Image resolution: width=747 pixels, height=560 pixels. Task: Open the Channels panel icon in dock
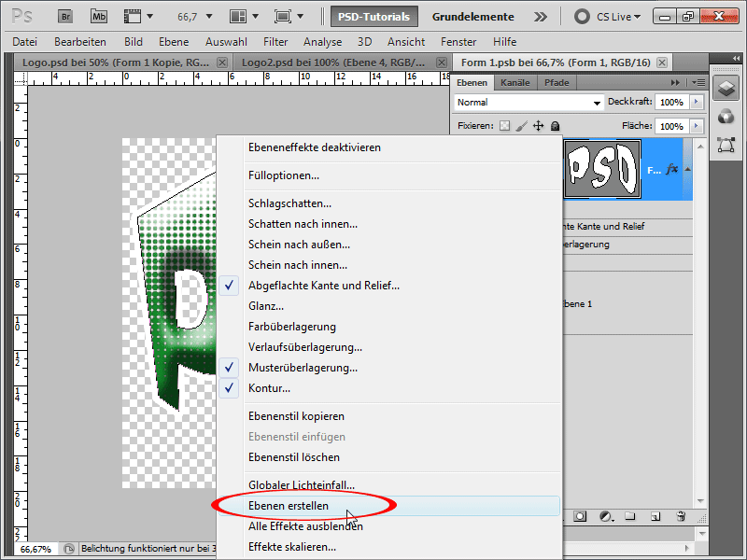[x=726, y=116]
